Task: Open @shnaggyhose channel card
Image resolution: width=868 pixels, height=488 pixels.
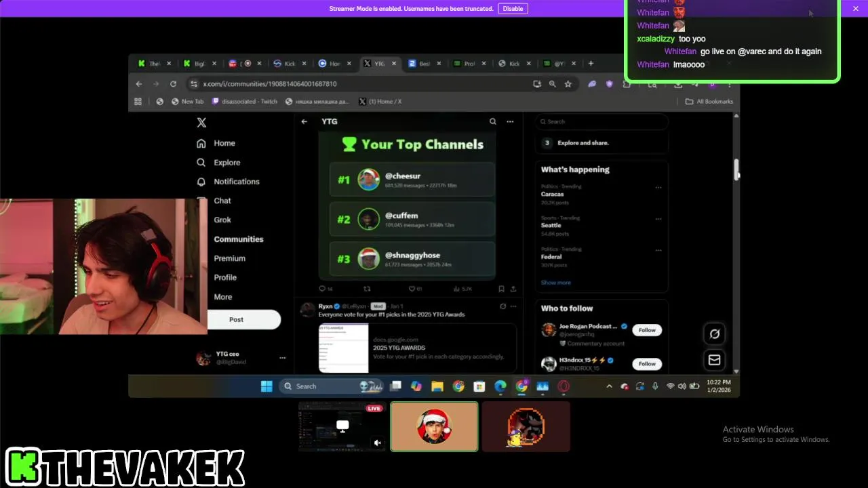Action: coord(412,258)
